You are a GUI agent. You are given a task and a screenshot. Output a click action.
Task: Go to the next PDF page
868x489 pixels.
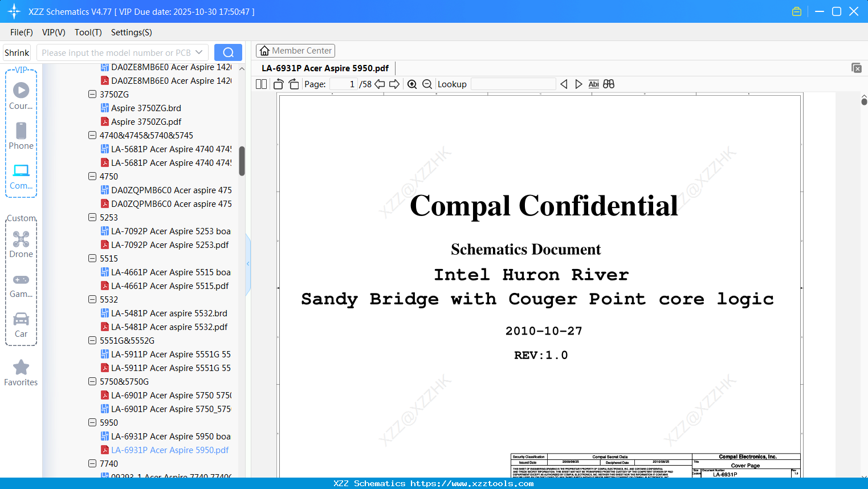394,84
